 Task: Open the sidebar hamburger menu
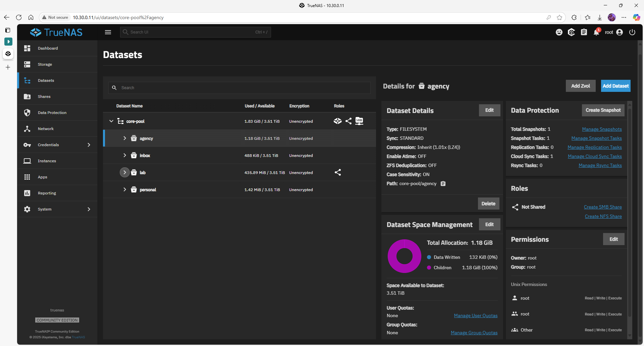[x=108, y=32]
